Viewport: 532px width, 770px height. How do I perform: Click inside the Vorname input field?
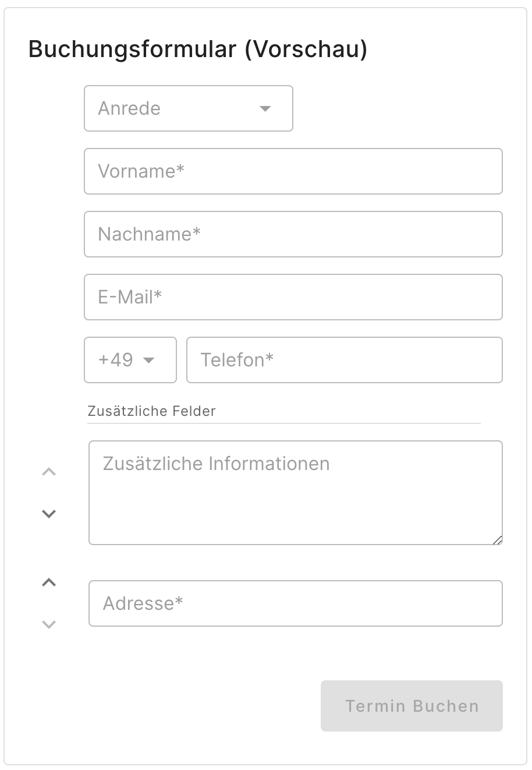(293, 171)
